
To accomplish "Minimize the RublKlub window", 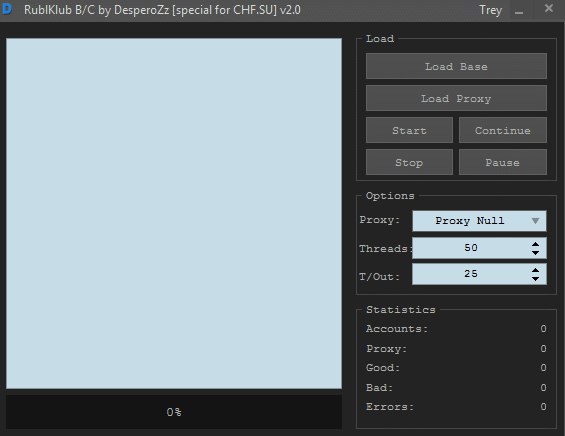I will pyautogui.click(x=519, y=10).
